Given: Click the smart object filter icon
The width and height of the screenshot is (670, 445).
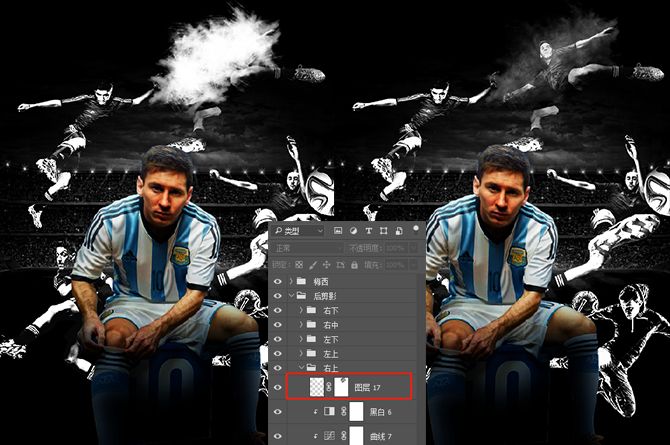Looking at the screenshot, I should pyautogui.click(x=399, y=231).
